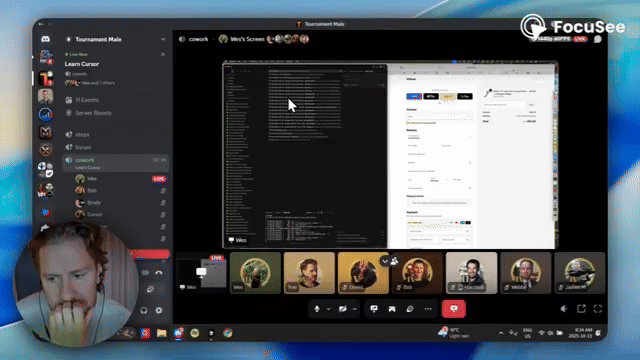Turn on the camera toggle button

pos(342,309)
